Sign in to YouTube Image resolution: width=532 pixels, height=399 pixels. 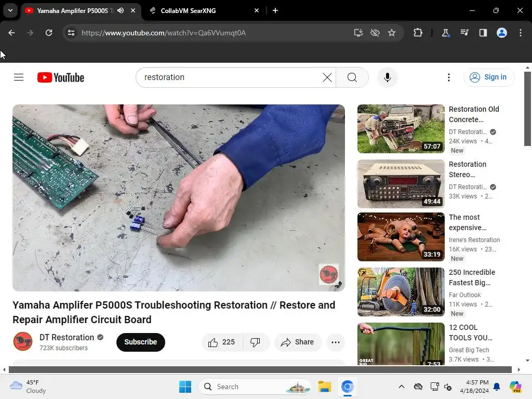[x=488, y=77]
